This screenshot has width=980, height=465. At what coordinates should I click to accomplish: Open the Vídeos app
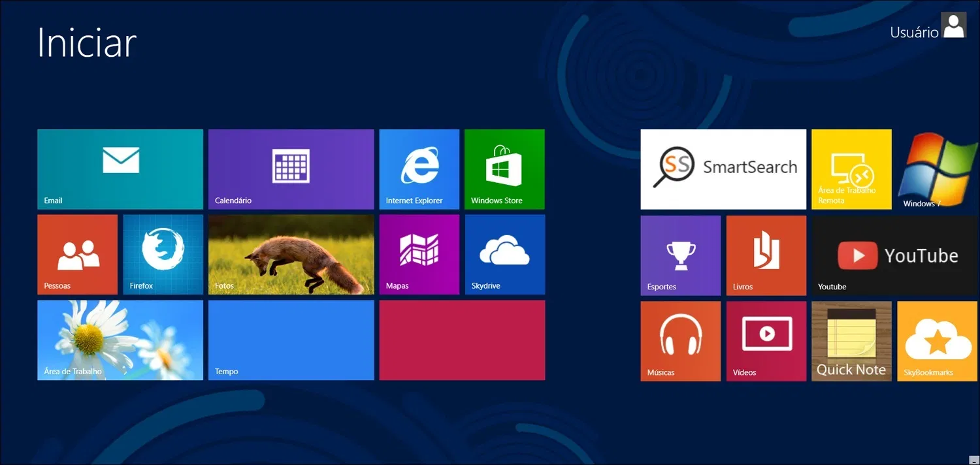(x=766, y=340)
